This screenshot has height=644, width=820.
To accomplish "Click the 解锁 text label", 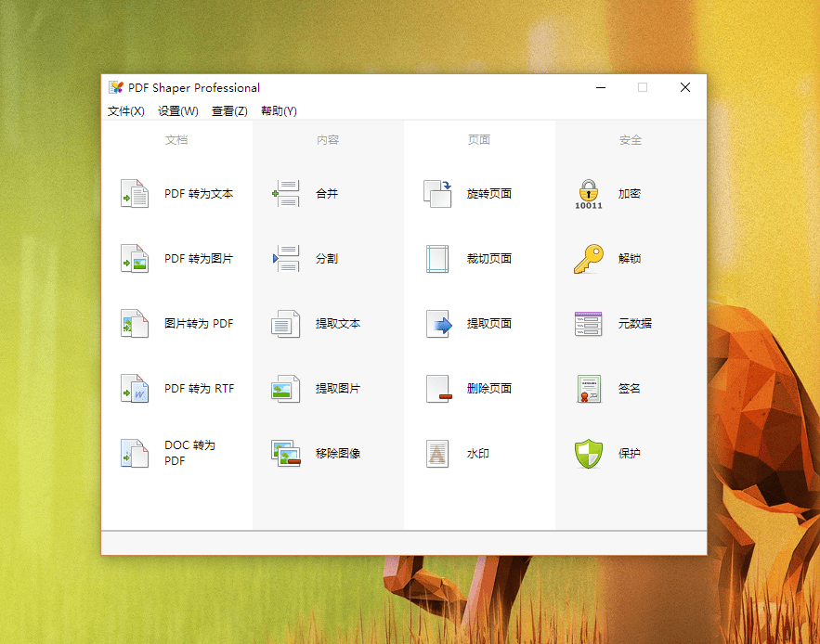I will [x=629, y=258].
